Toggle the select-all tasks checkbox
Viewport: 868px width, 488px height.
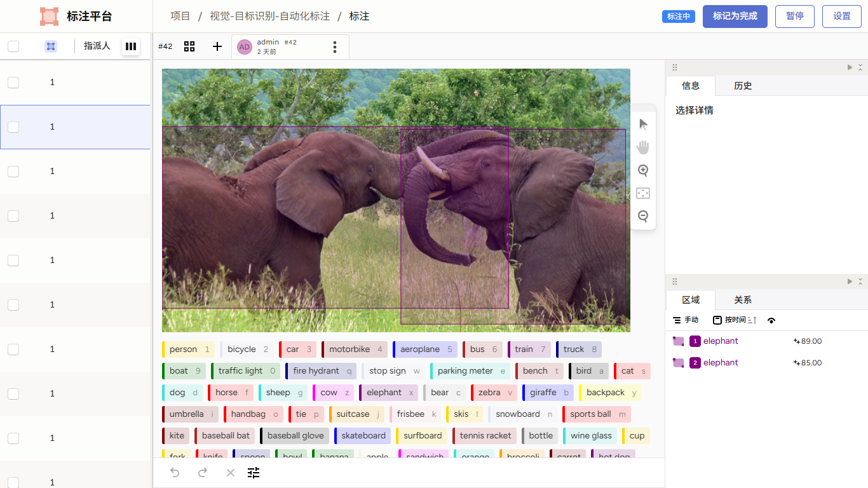(13, 46)
